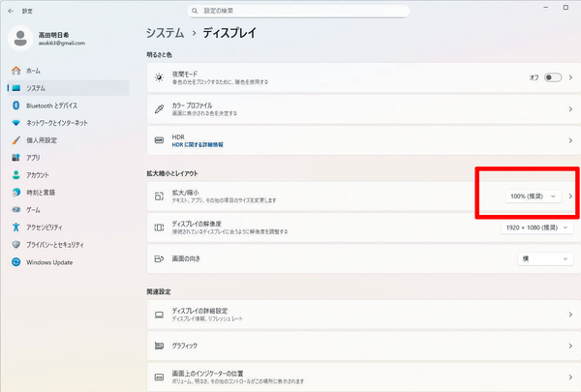581x392 pixels.
Task: Open the 100% (推奨) scale dropdown
Action: click(534, 196)
